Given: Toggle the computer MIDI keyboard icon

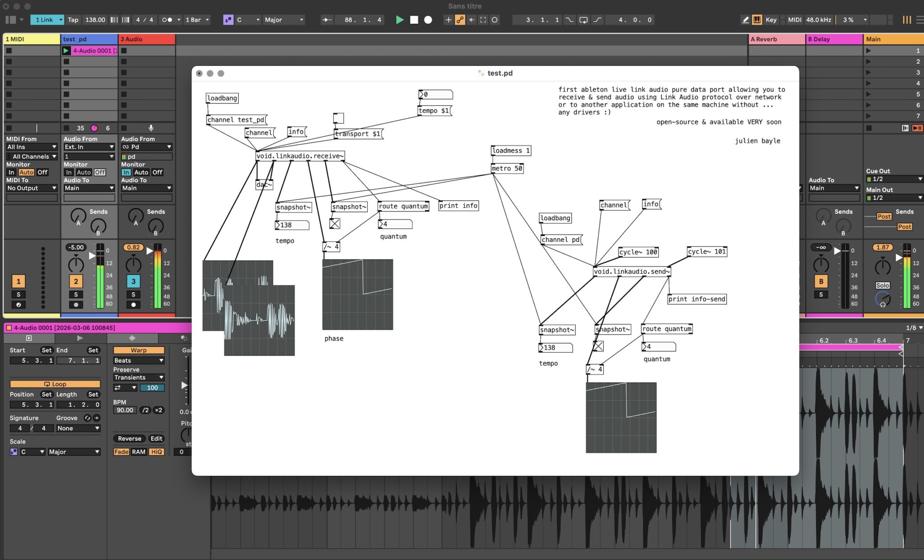Looking at the screenshot, I should coord(757,20).
